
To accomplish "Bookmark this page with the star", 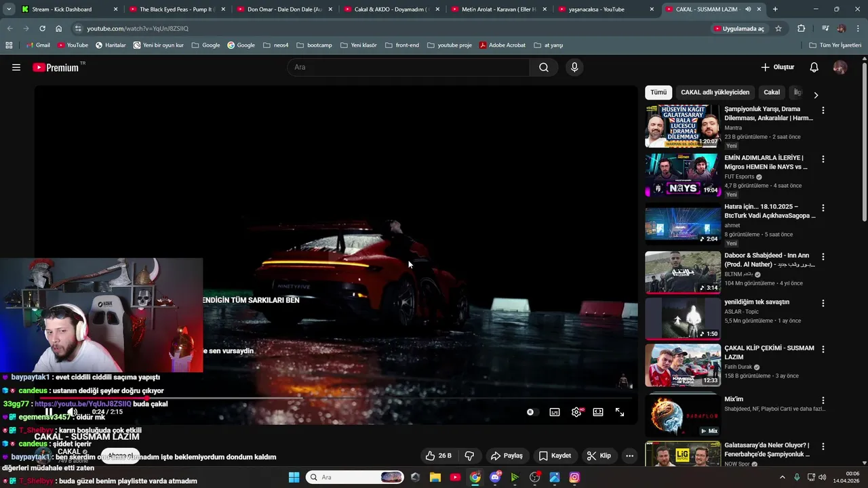I will 778,28.
